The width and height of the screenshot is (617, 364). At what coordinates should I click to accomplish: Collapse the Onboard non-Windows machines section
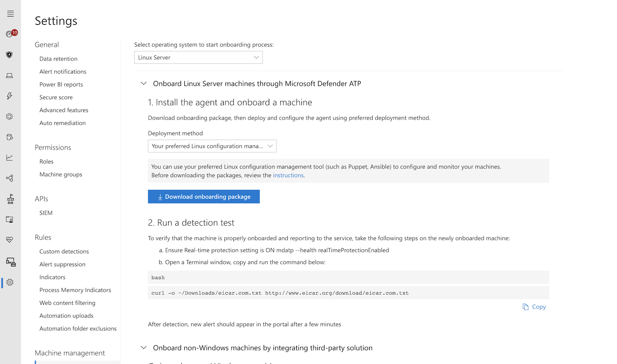point(144,348)
